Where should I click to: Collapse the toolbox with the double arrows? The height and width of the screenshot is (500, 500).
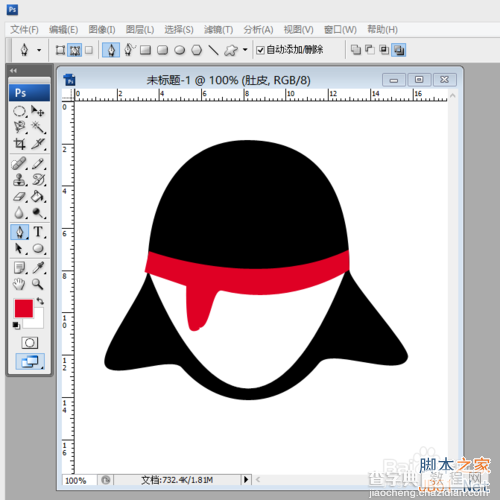click(x=13, y=71)
